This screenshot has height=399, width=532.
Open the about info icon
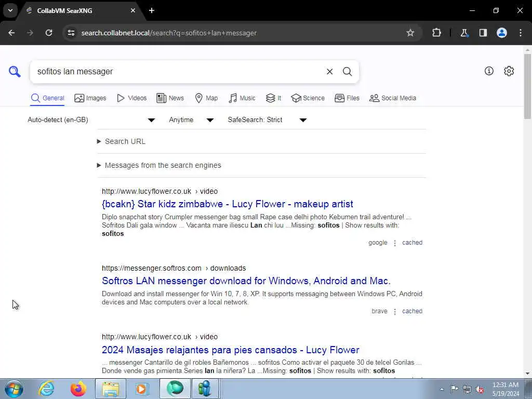click(x=489, y=71)
